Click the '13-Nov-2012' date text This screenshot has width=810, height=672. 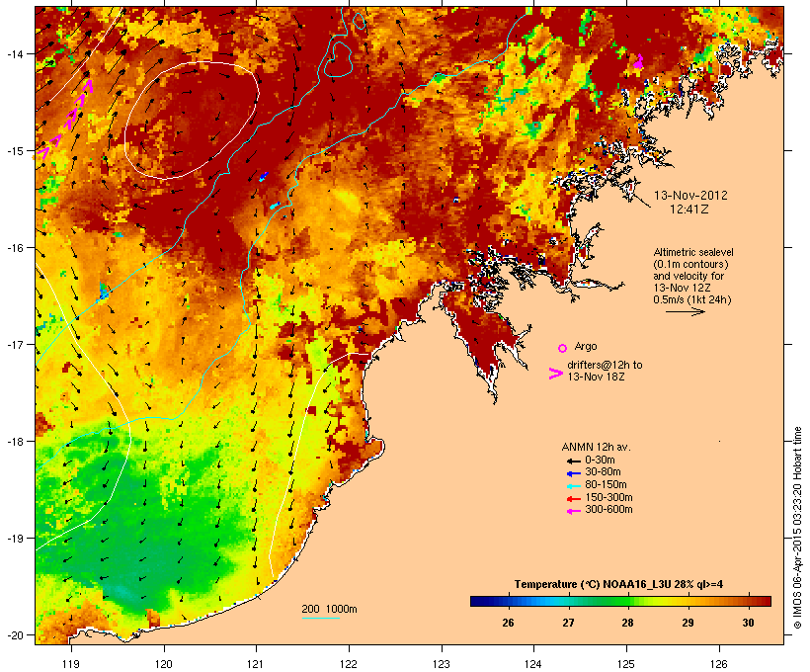[x=690, y=196]
